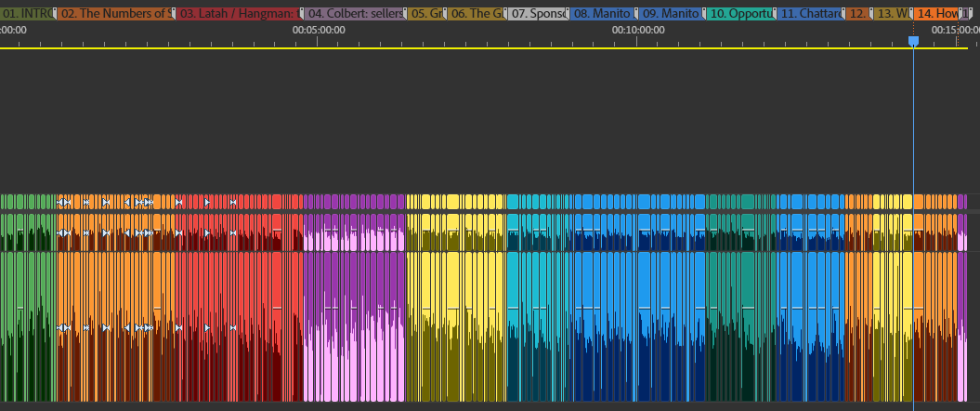Grab the blue playhead handle on ruler
This screenshot has height=411, width=980.
(x=913, y=41)
